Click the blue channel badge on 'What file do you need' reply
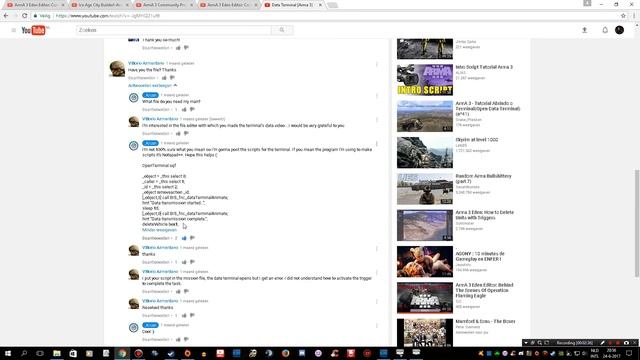The width and height of the screenshot is (640, 360). 150,95
